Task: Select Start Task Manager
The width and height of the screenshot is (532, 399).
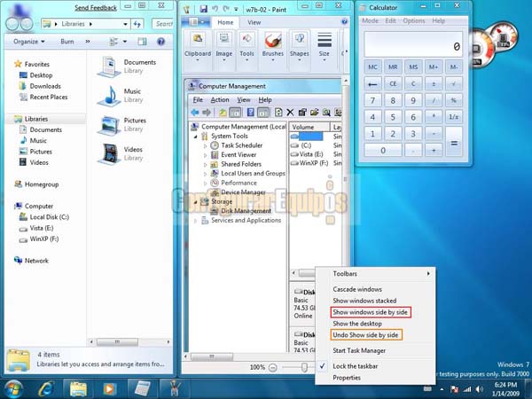Action: pyautogui.click(x=359, y=350)
